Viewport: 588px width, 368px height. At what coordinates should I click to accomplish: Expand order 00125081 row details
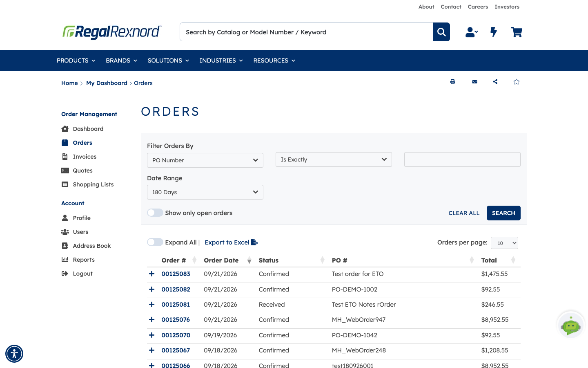[152, 305]
